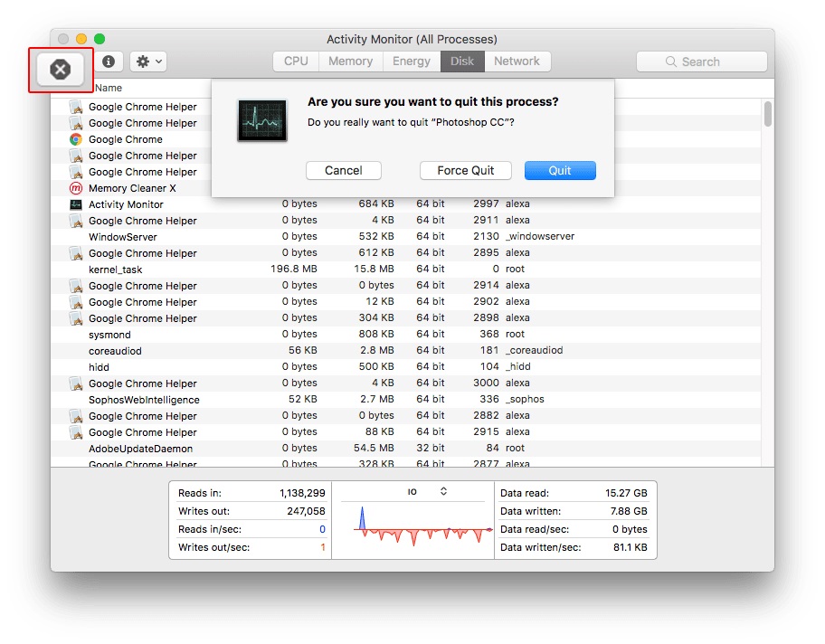The height and width of the screenshot is (644, 825).
Task: Click the Google Chrome app icon in the list
Action: coord(76,139)
